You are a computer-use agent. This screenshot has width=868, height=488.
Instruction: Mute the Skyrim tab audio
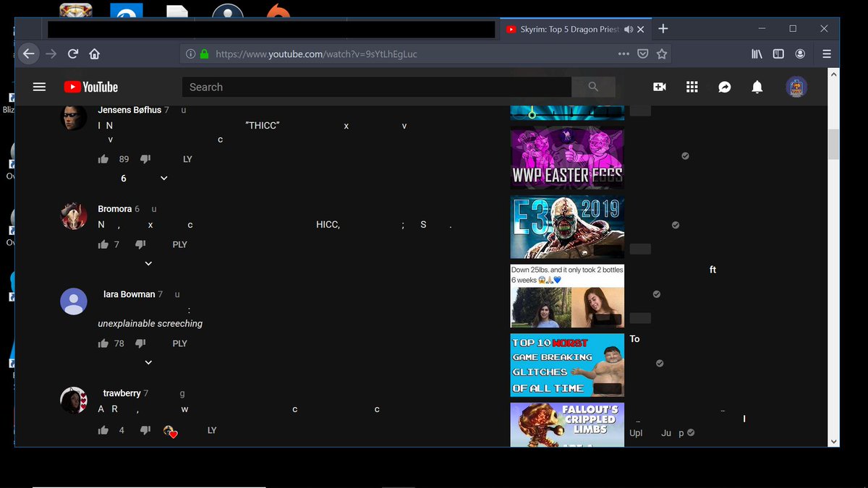tap(629, 29)
